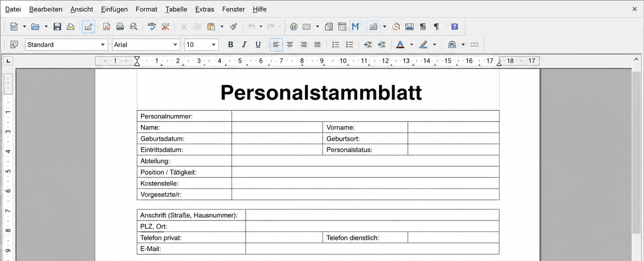Image resolution: width=644 pixels, height=261 pixels.
Task: Toggle the blue M toolbar button
Action: click(x=356, y=27)
